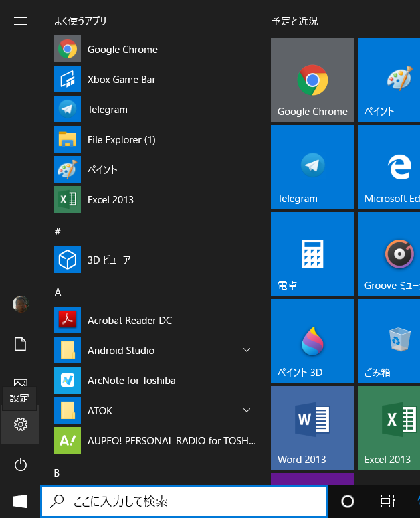
Task: Launch the Word 2013 tile
Action: click(x=312, y=428)
